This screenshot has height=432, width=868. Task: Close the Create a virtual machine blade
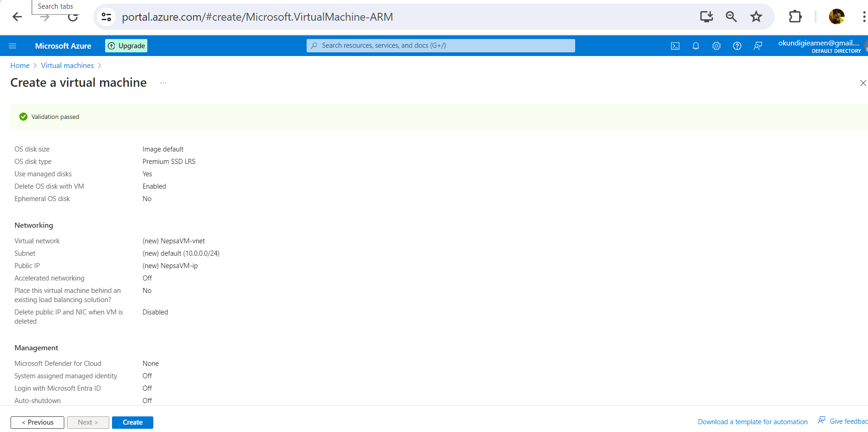click(863, 83)
